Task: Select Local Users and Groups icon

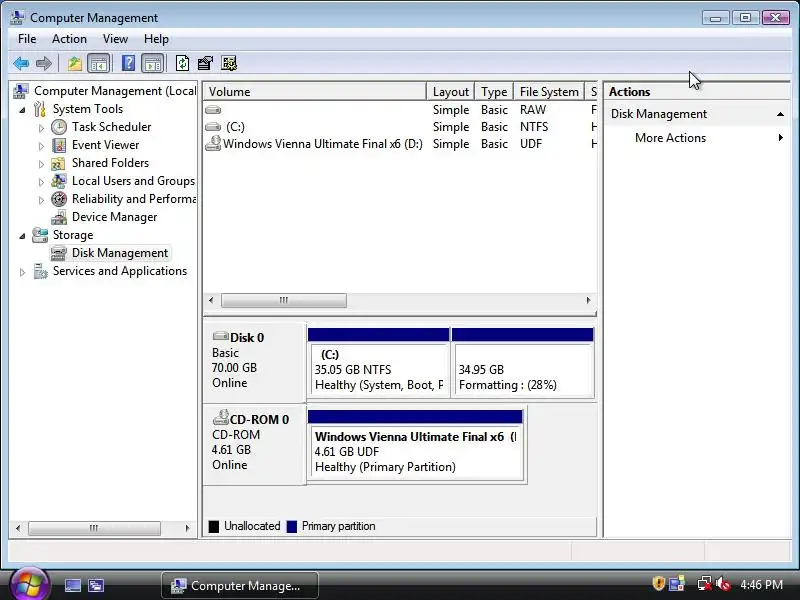Action: (59, 181)
